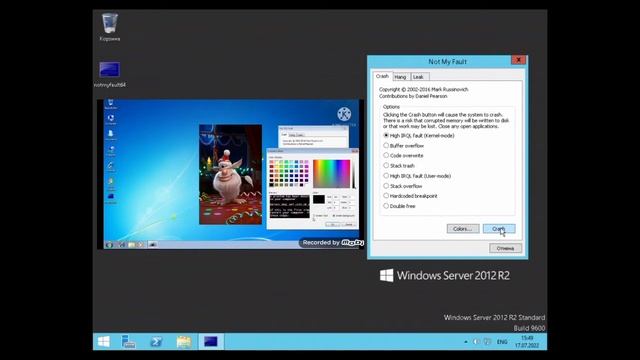The width and height of the screenshot is (640, 360).
Task: Select High IRQL fault (User-mode) option
Action: coord(417,176)
